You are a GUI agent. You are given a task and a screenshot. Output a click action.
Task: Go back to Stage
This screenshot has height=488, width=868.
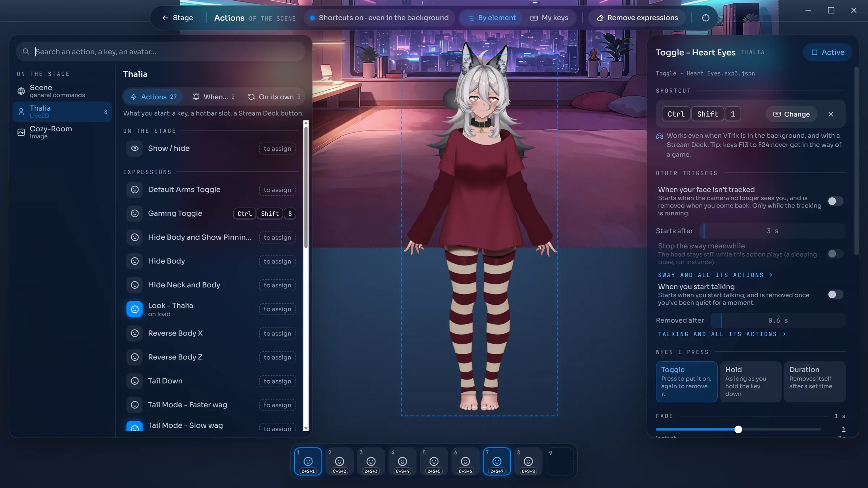coord(177,18)
